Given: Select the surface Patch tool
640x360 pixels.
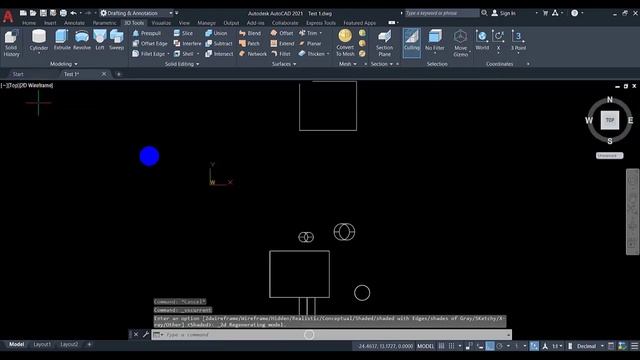Looking at the screenshot, I should pos(249,43).
